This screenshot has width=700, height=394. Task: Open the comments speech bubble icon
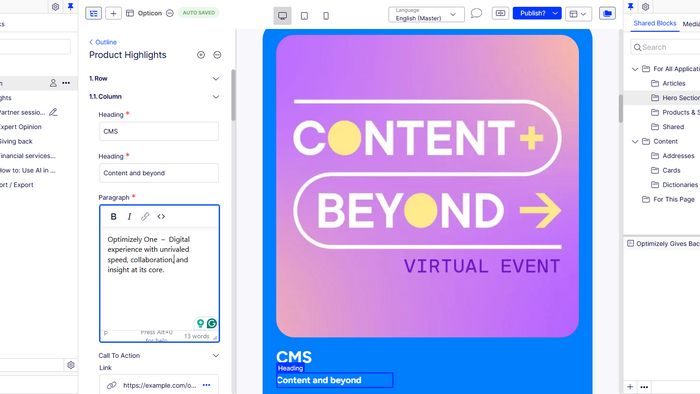476,13
